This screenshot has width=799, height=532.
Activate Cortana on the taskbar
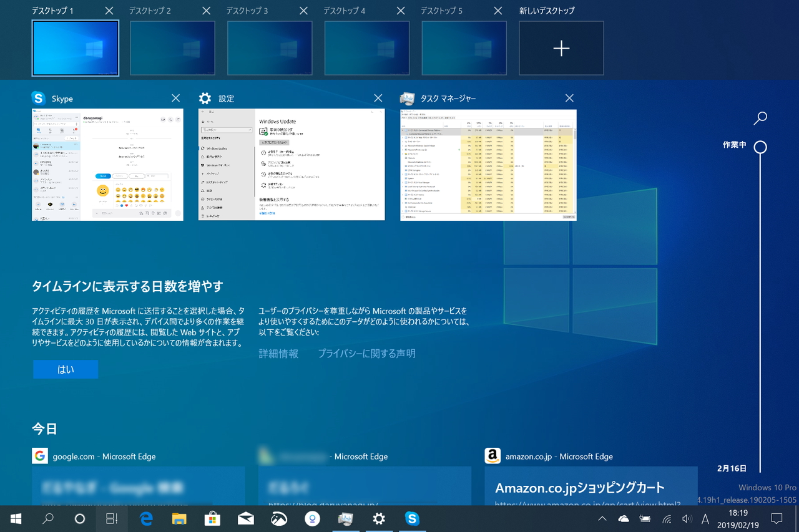point(81,518)
